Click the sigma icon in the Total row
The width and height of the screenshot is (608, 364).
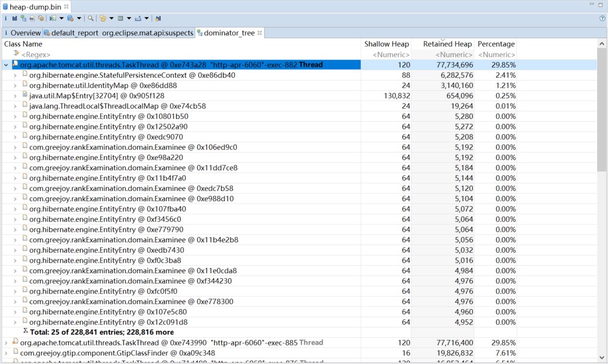coord(25,331)
